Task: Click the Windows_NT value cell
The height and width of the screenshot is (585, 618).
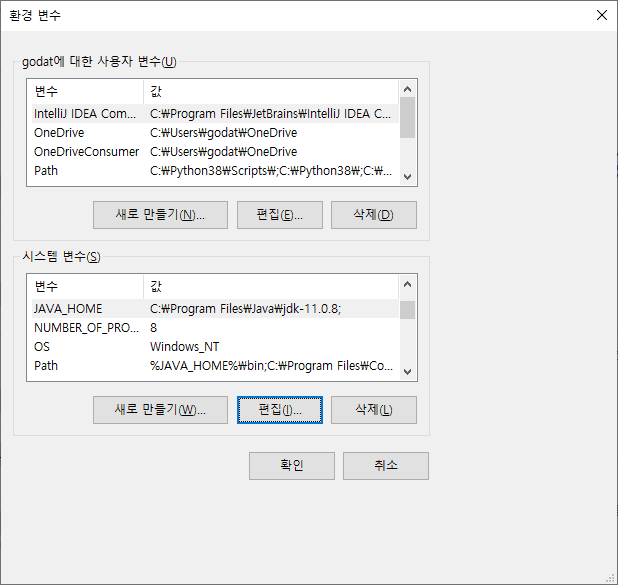Action: [184, 347]
